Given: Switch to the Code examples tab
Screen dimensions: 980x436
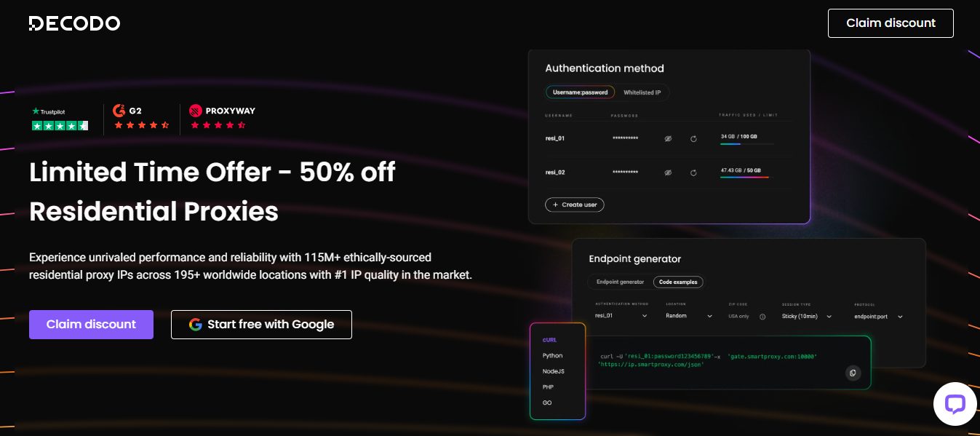Looking at the screenshot, I should [678, 282].
